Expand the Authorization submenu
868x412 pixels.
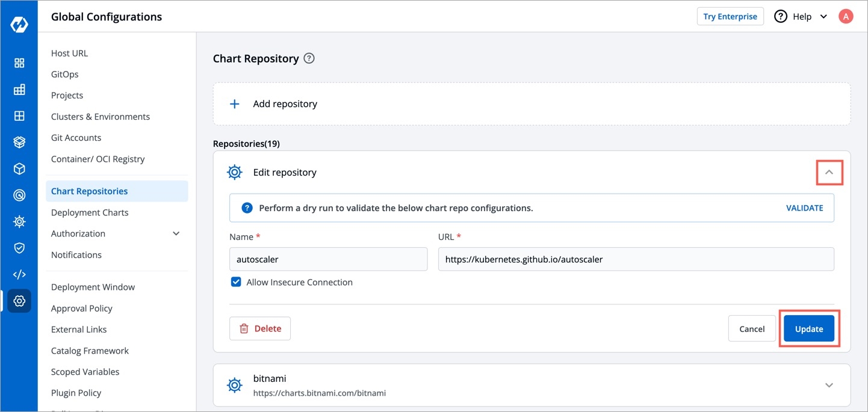(x=176, y=233)
